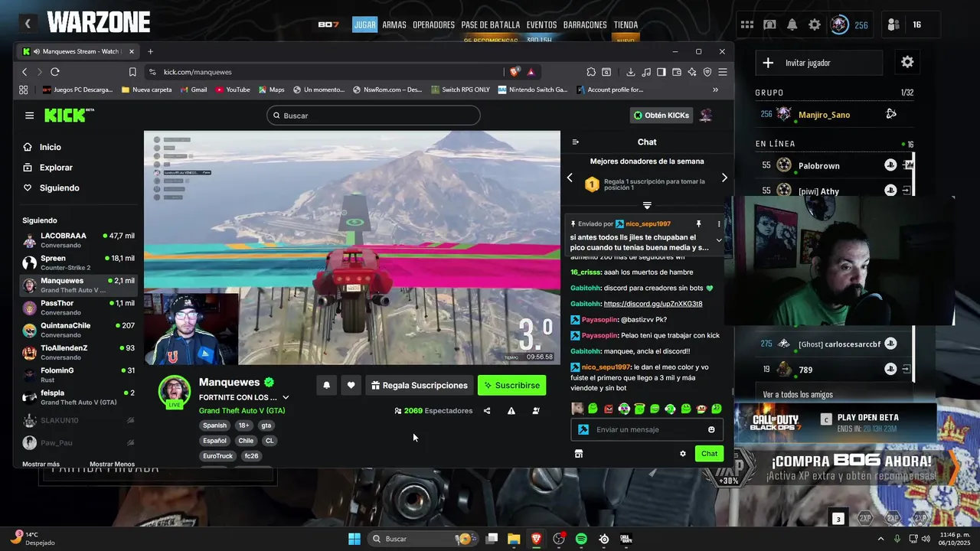The width and height of the screenshot is (980, 551).
Task: Click the EuroTruck tag
Action: [x=217, y=456]
